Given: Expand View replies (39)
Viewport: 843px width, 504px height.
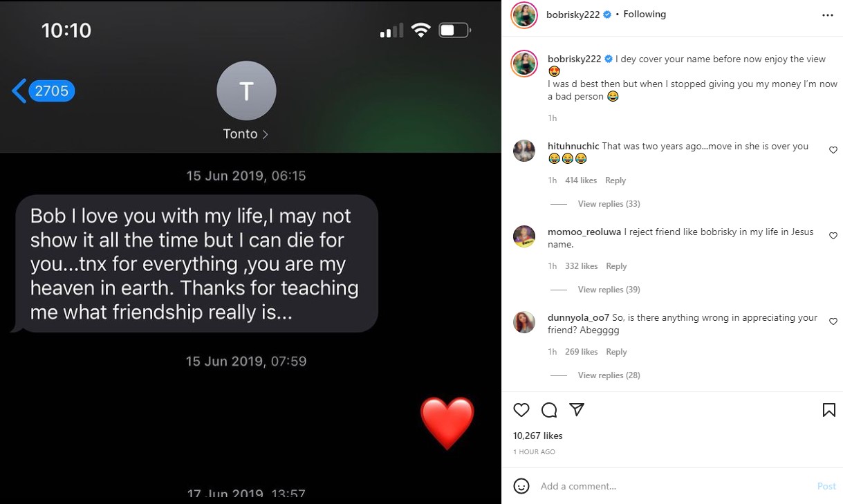Looking at the screenshot, I should tap(609, 290).
